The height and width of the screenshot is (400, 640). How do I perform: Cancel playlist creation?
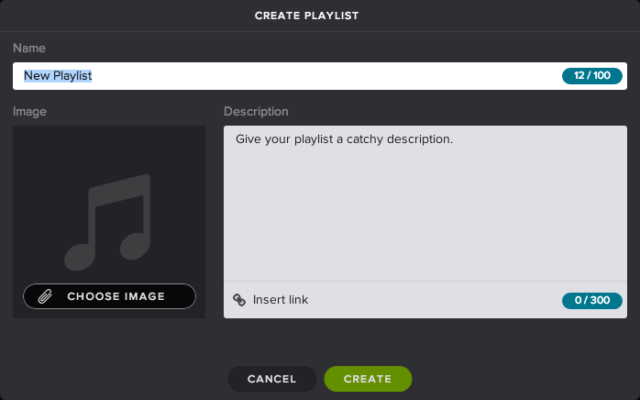[x=272, y=379]
